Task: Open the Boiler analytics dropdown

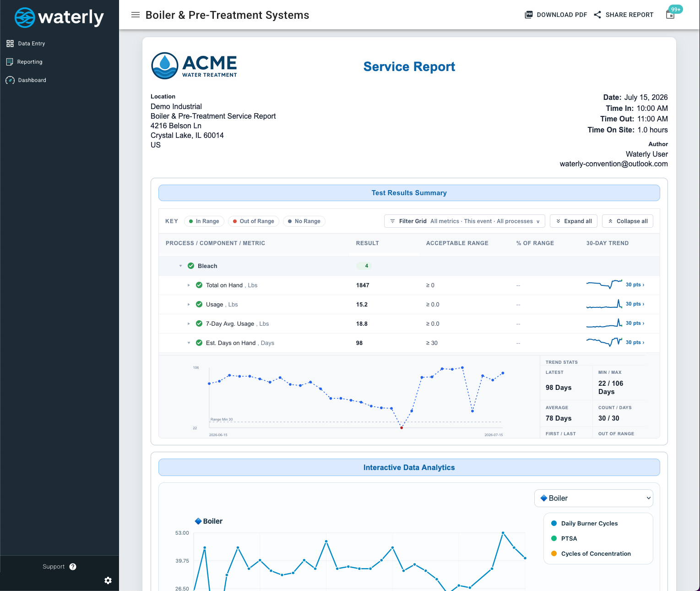Action: click(x=594, y=498)
